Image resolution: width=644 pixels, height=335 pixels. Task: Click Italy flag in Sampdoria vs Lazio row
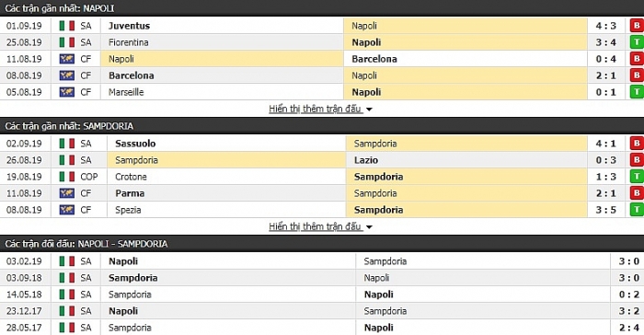67,160
